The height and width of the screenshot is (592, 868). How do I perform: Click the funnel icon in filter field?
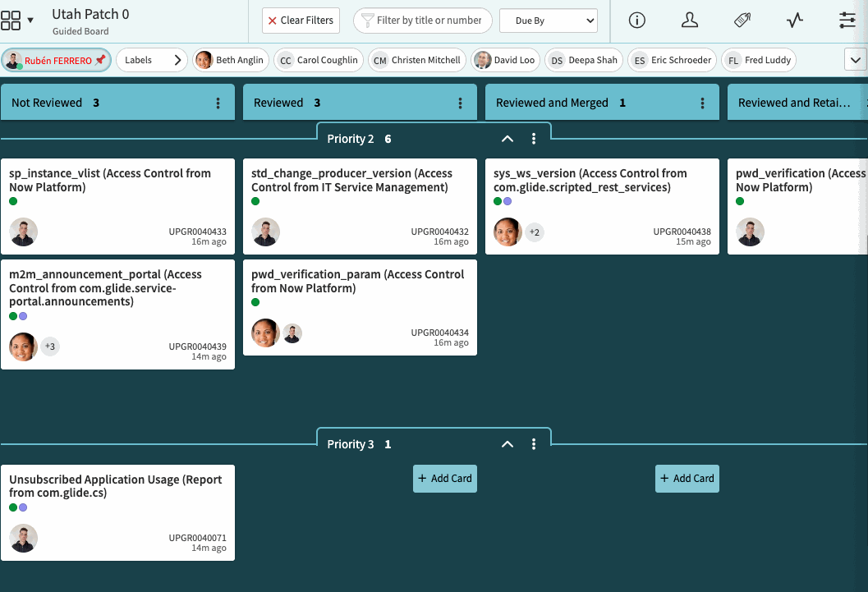[367, 21]
